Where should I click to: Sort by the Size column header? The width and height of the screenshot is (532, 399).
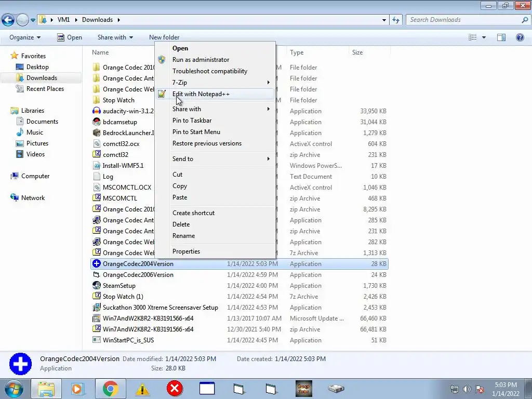(357, 52)
